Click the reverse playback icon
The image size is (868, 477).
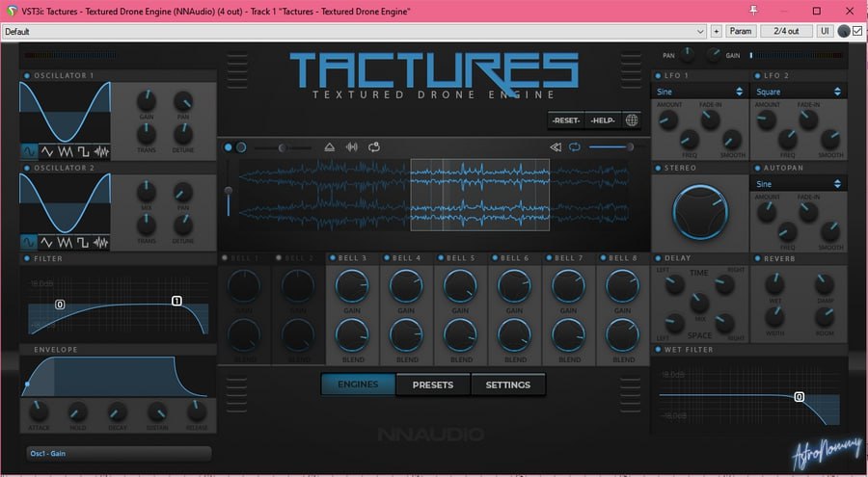(556, 146)
